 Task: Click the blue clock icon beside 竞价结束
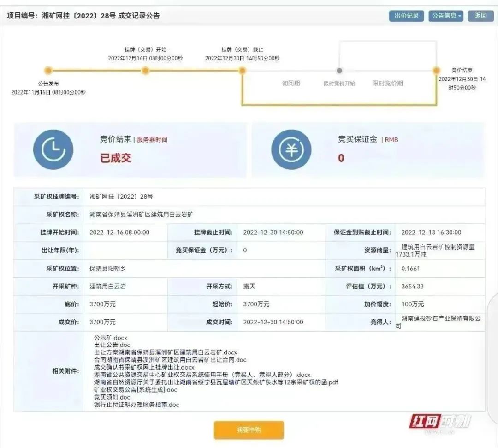(x=53, y=149)
